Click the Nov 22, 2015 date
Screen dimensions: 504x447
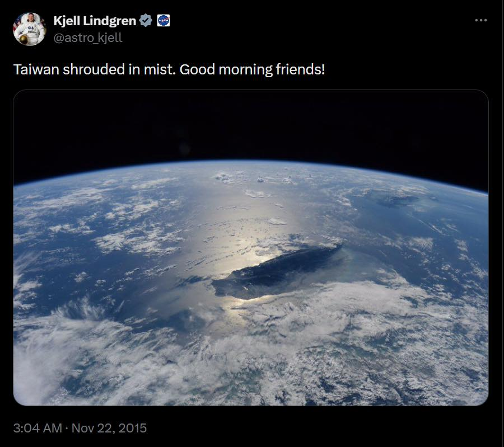coord(109,428)
